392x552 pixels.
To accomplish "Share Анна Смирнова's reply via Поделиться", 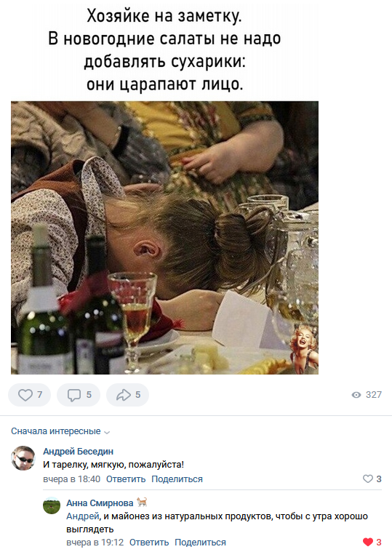I will [x=200, y=542].
